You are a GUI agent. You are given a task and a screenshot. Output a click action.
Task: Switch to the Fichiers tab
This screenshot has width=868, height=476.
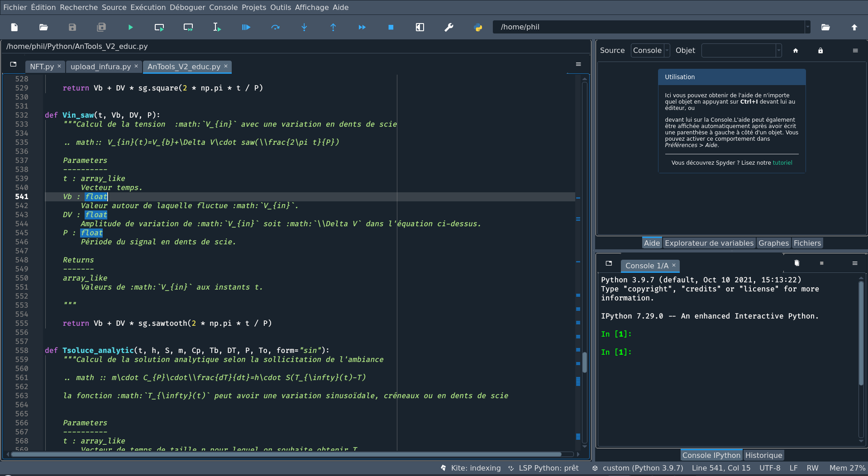807,243
